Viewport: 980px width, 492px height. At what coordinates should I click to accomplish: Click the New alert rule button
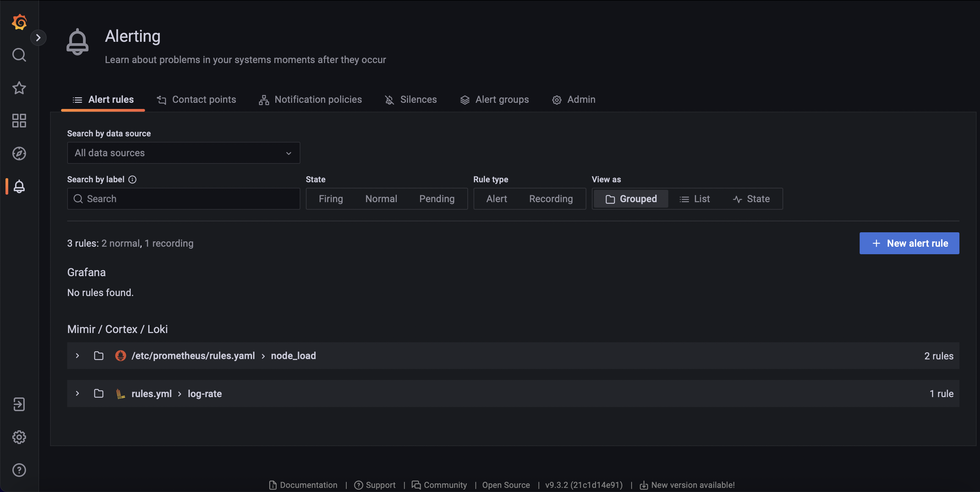point(910,243)
